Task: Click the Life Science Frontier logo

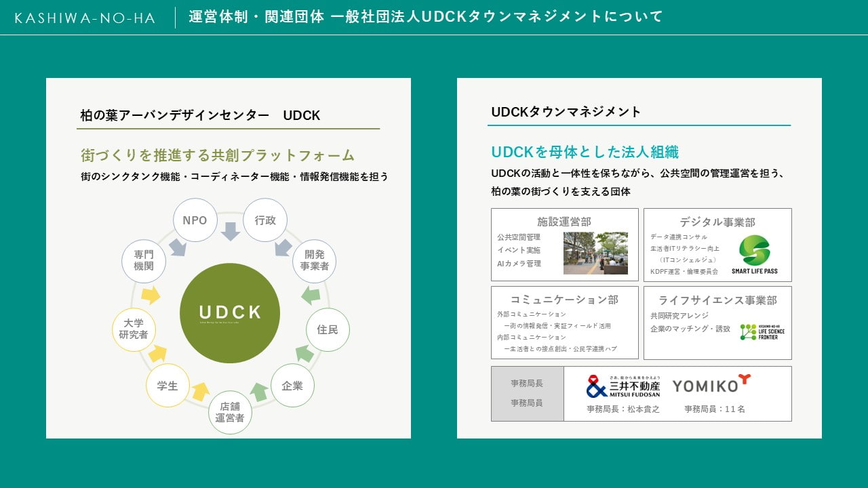Action: point(762,332)
